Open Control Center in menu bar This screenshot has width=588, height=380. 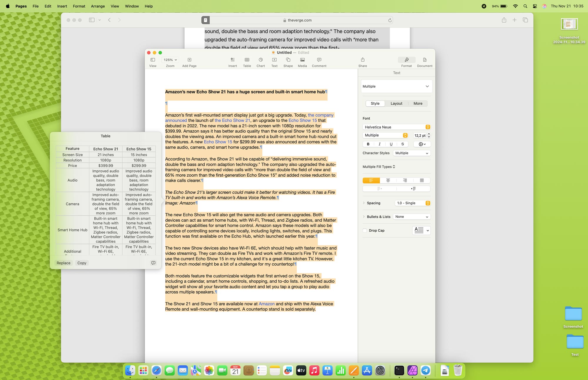click(535, 6)
